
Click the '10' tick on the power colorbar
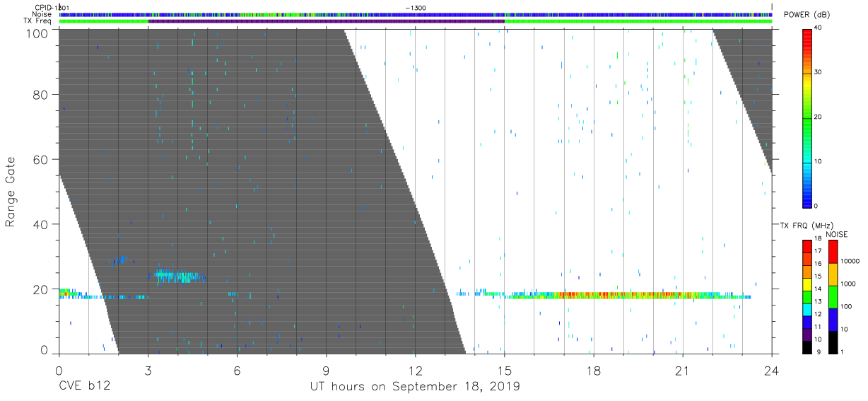click(x=819, y=161)
